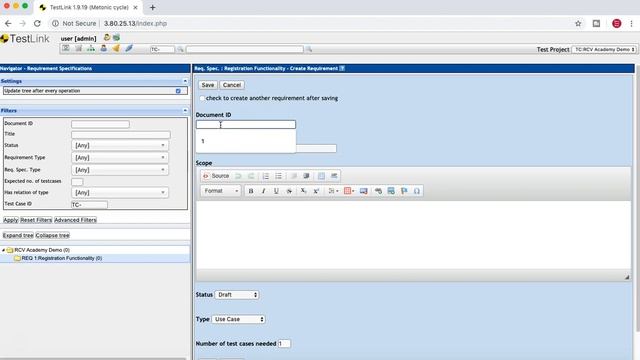Choose autocomplete suggestion 1 under Document ID
The height and width of the screenshot is (360, 640).
click(x=246, y=141)
